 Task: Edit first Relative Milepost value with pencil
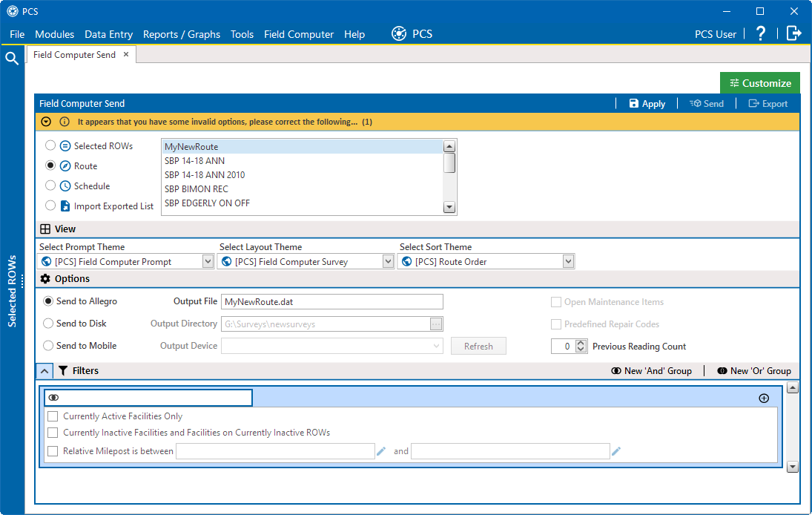381,451
